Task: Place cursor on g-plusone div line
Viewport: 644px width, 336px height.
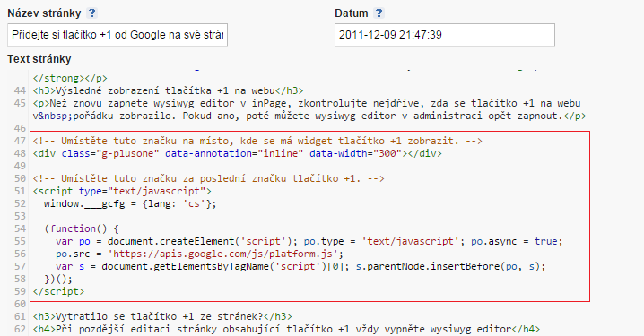Action: click(x=238, y=153)
